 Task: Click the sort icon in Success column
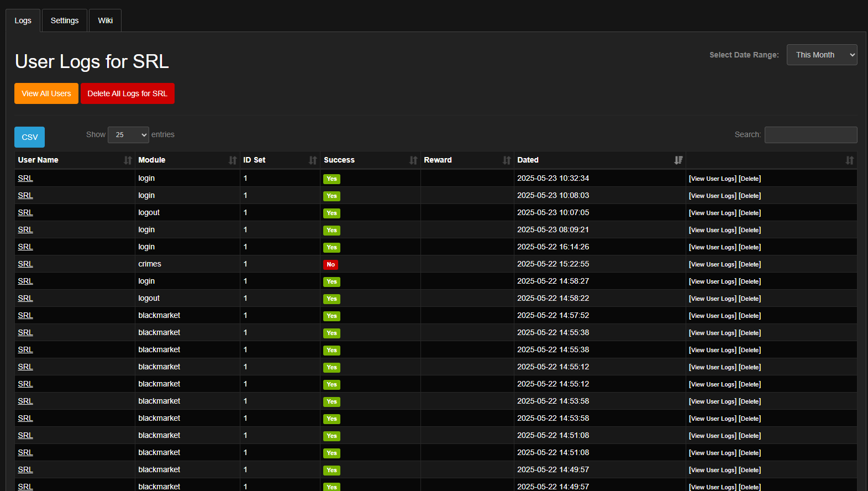pyautogui.click(x=413, y=160)
